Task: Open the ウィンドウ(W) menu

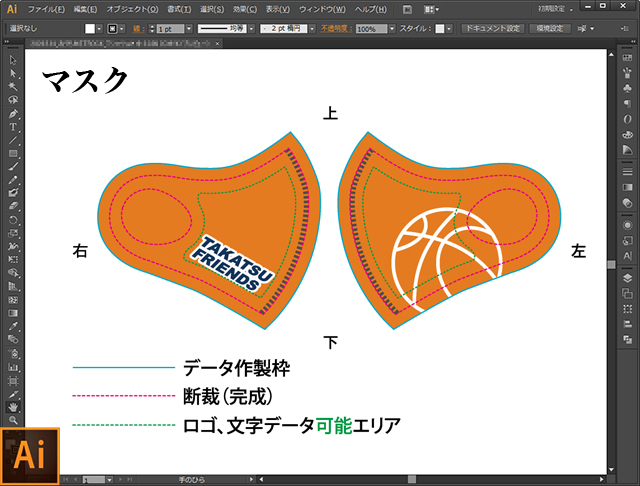Action: click(322, 9)
